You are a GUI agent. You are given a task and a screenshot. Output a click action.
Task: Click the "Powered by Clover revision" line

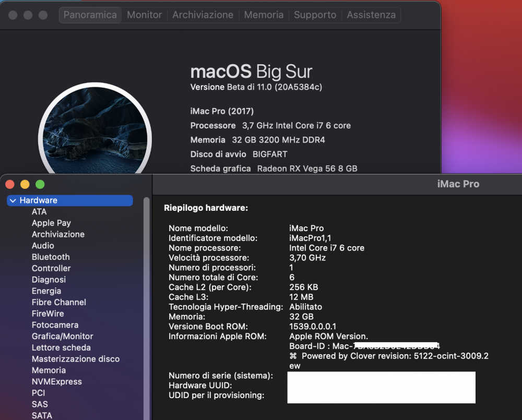pos(389,356)
